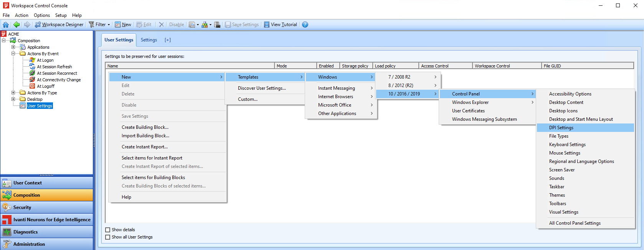Expand the Applications tree node

(x=13, y=47)
